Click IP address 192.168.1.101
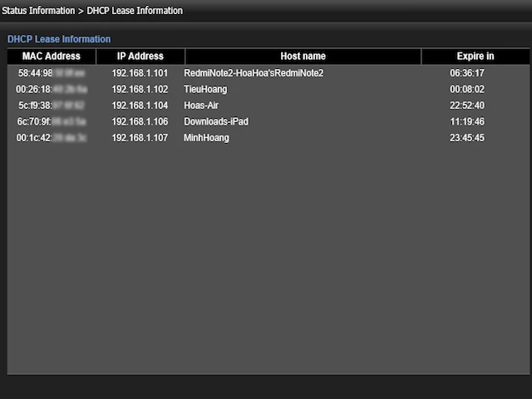The image size is (532, 399). tap(140, 73)
